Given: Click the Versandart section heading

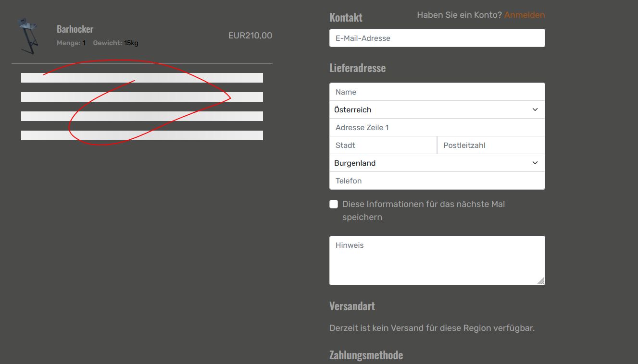Looking at the screenshot, I should [x=352, y=306].
